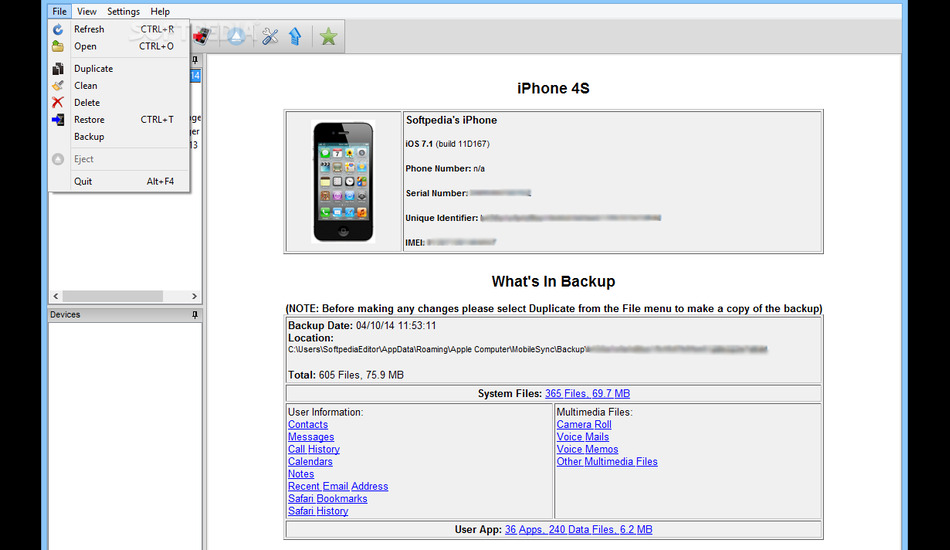The width and height of the screenshot is (950, 550).
Task: Choose Restore from the File menu
Action: click(119, 119)
